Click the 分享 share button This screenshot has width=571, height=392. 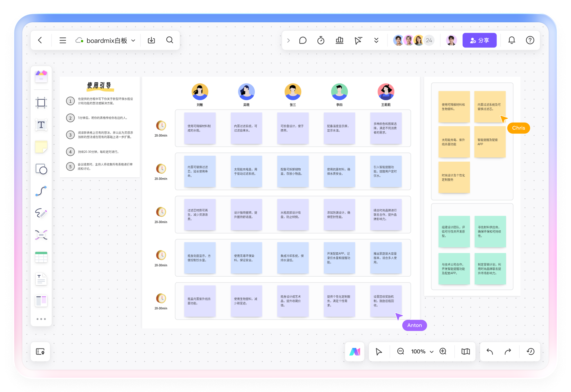pyautogui.click(x=479, y=40)
